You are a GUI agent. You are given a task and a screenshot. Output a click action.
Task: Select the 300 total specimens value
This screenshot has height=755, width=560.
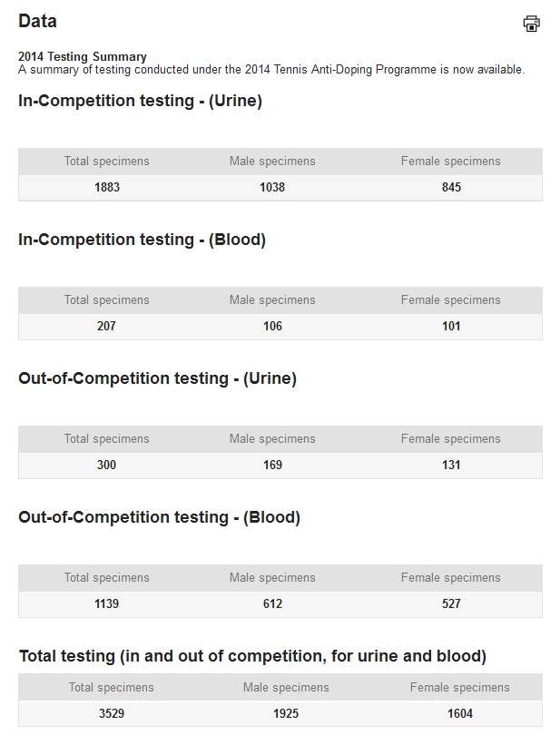pos(107,466)
